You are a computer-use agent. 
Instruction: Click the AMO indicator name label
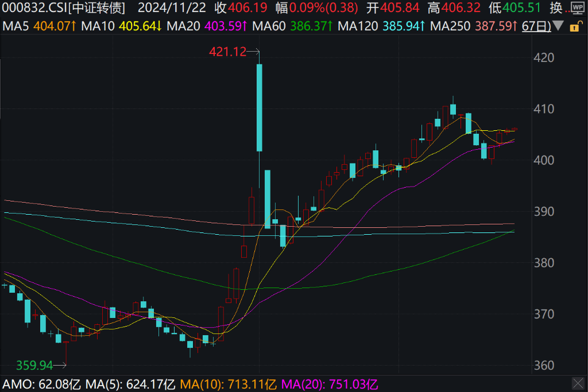click(x=16, y=383)
